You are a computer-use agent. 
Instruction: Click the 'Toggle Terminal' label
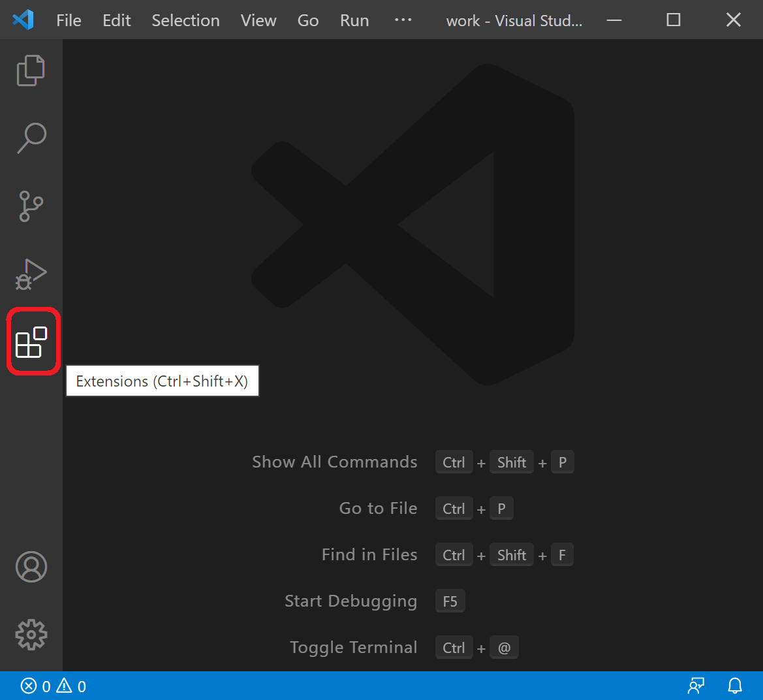tap(354, 647)
